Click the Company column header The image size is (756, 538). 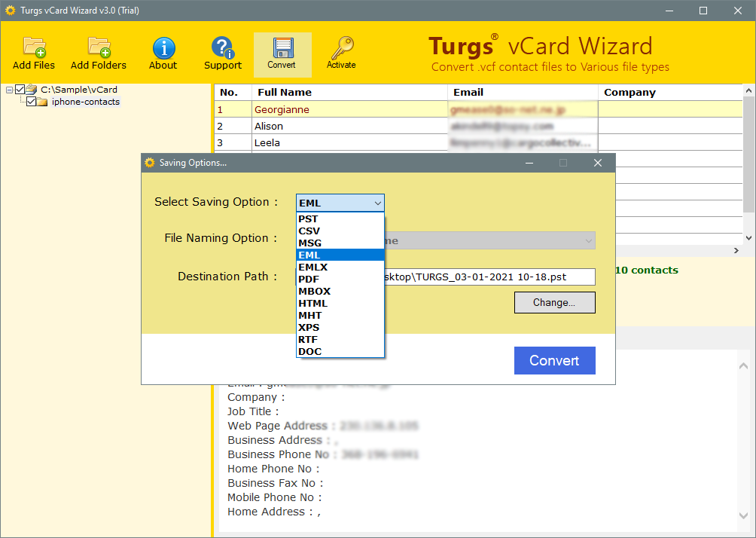click(670, 92)
